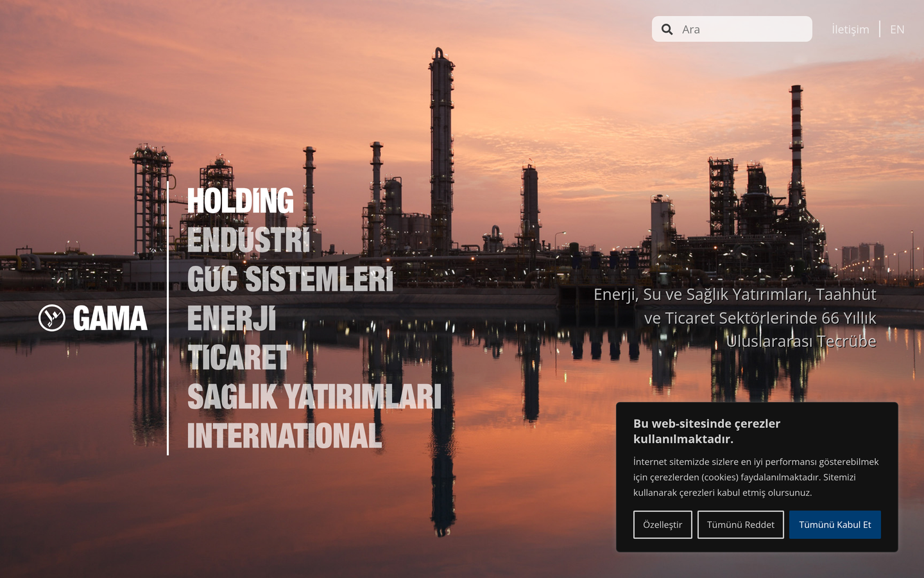This screenshot has height=578, width=924.
Task: Open the HOLDİNG menu item
Action: (x=240, y=201)
